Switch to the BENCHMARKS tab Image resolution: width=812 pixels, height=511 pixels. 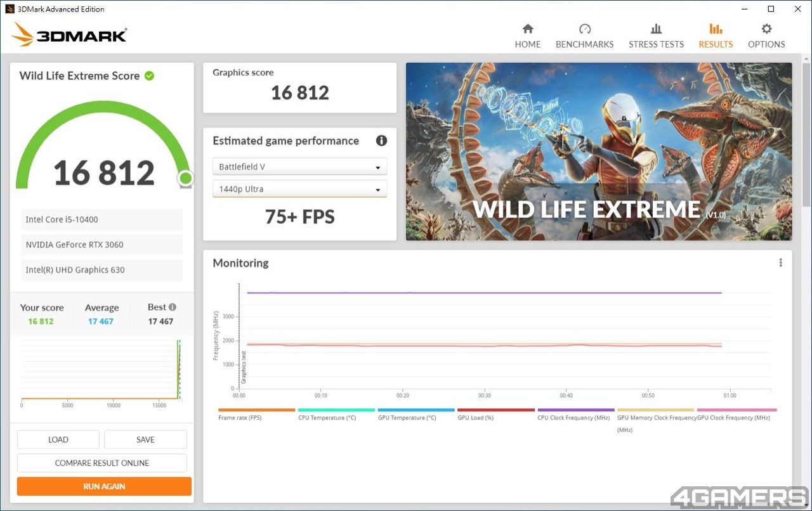click(585, 37)
